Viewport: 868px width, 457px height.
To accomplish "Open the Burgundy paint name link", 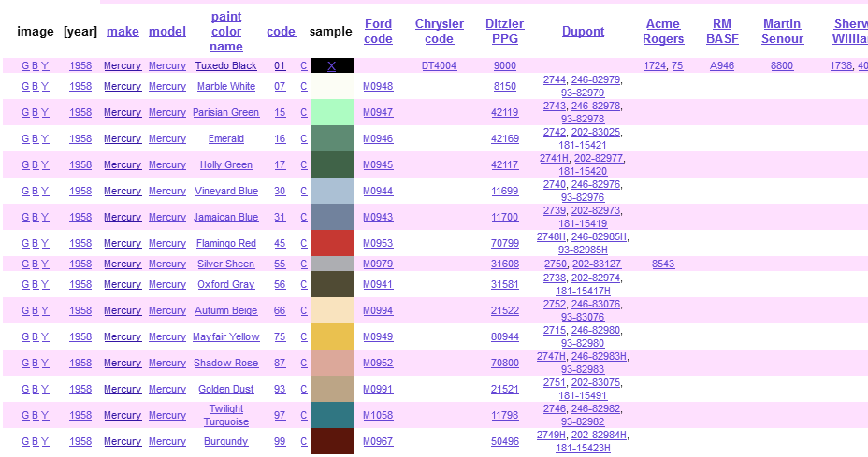I will 225,441.
